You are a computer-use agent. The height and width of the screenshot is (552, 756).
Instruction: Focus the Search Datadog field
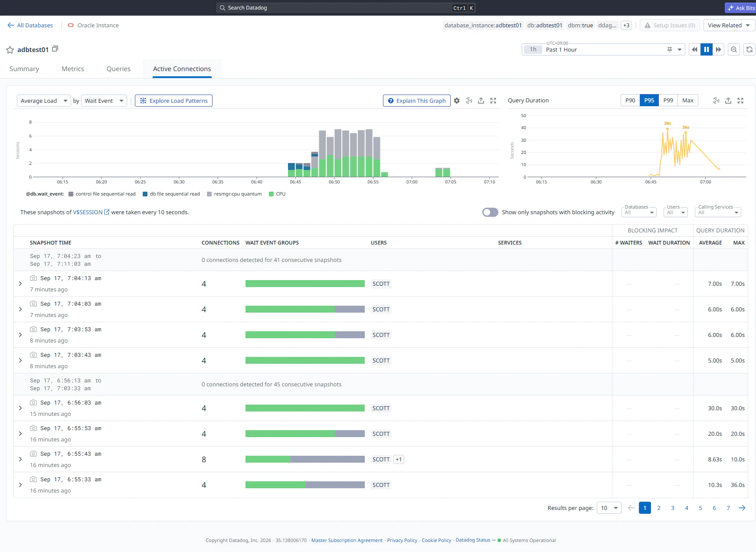coord(346,8)
